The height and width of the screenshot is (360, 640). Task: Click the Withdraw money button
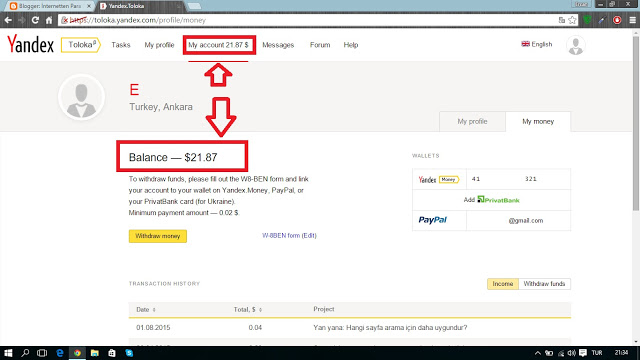point(158,236)
